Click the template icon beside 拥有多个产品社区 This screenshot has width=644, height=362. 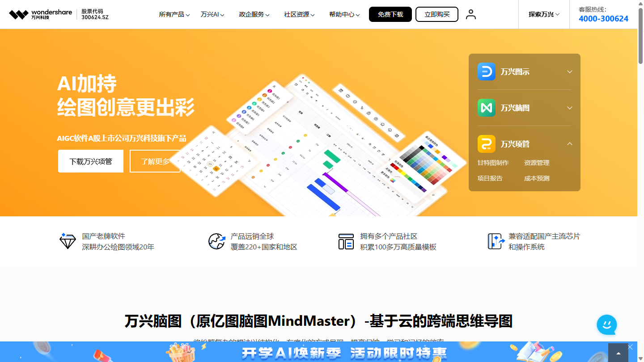346,241
